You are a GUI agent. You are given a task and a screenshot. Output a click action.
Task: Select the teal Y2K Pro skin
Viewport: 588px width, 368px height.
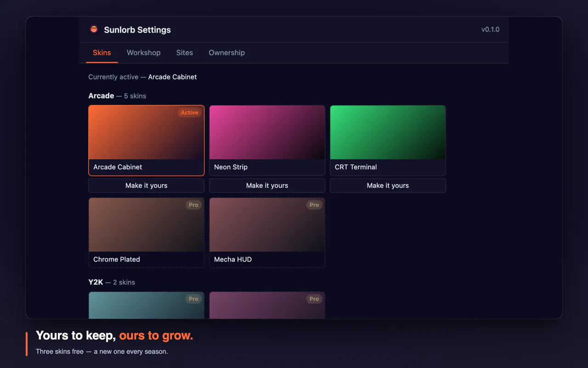(x=147, y=305)
